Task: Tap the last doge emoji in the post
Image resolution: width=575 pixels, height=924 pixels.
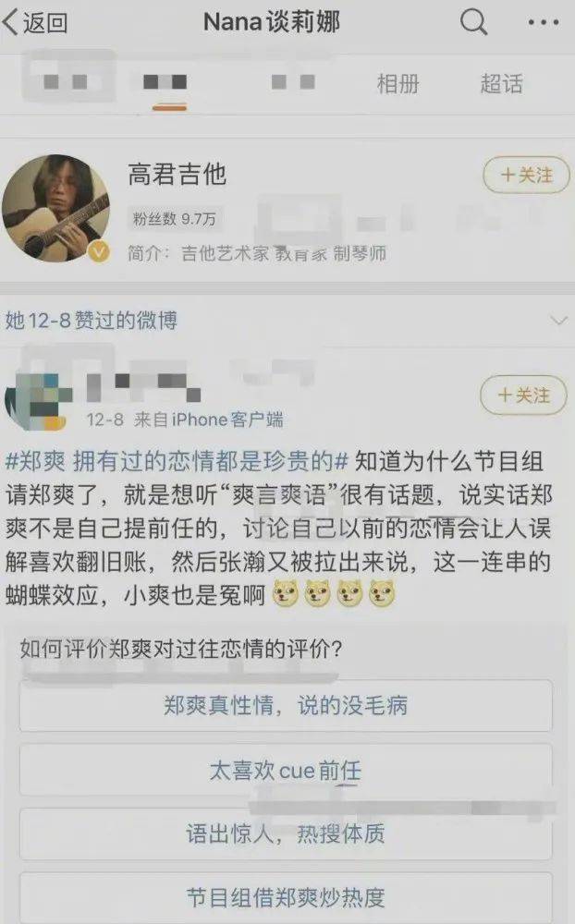Action: tap(382, 594)
